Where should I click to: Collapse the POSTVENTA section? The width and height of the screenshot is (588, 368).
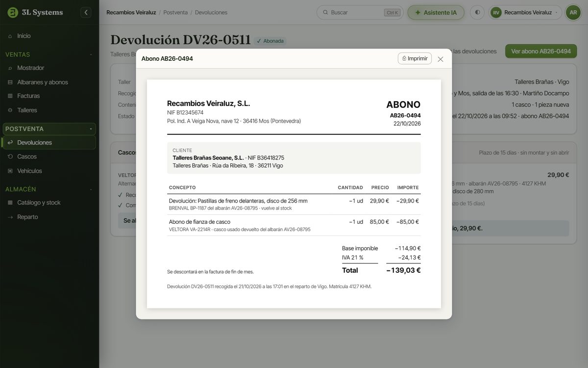tap(49, 129)
